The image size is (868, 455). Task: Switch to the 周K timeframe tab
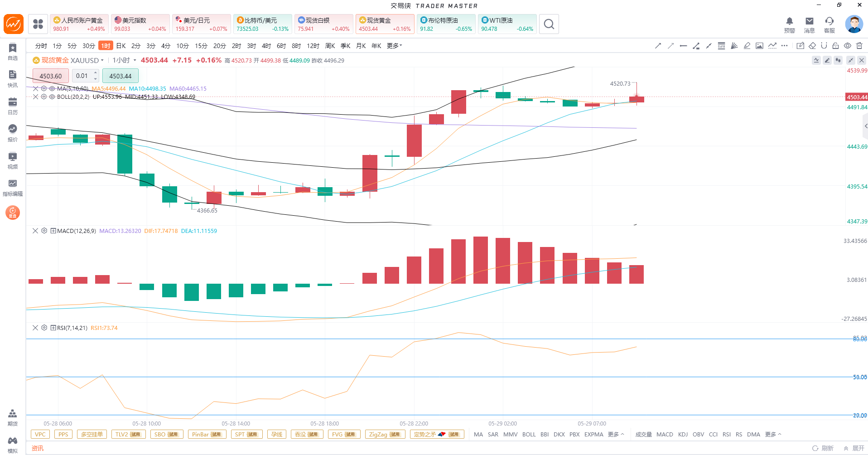330,46
